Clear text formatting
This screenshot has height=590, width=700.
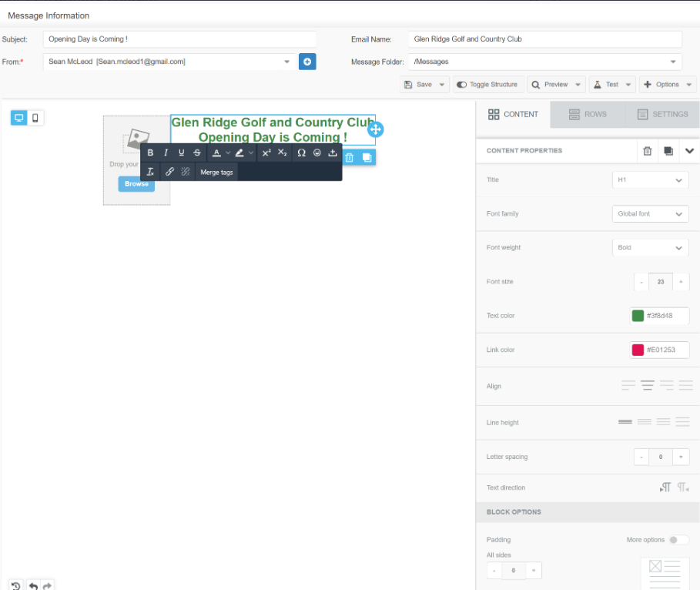(x=150, y=172)
